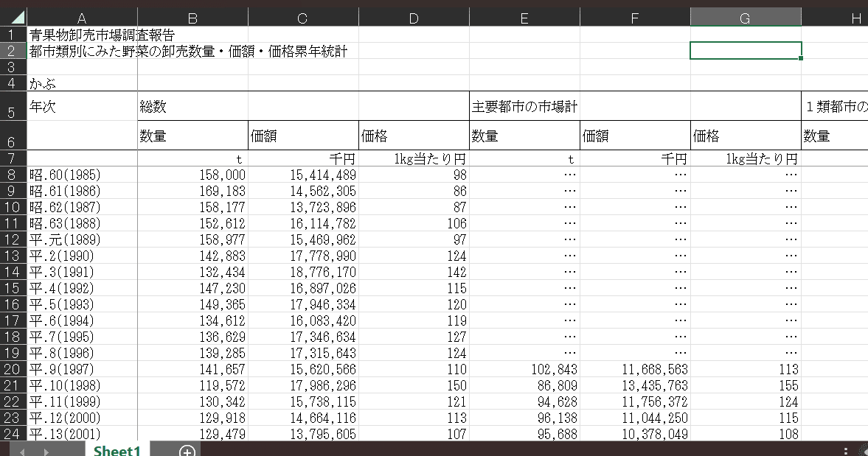Select row 20 header
868x456 pixels.
click(x=13, y=368)
